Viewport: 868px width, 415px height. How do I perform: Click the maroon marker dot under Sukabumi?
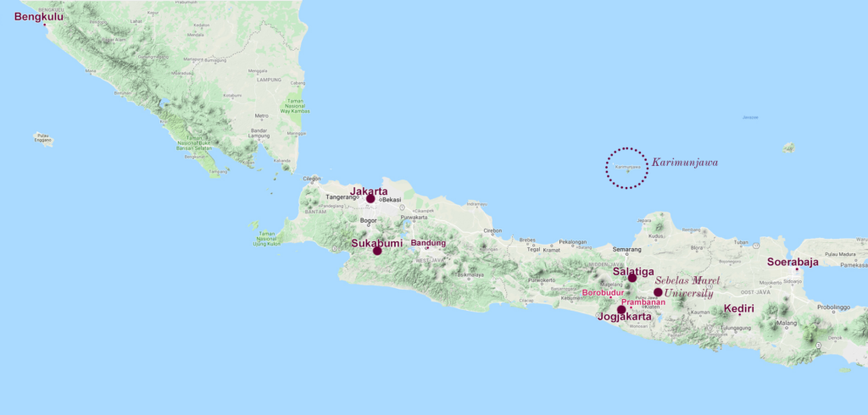[377, 251]
